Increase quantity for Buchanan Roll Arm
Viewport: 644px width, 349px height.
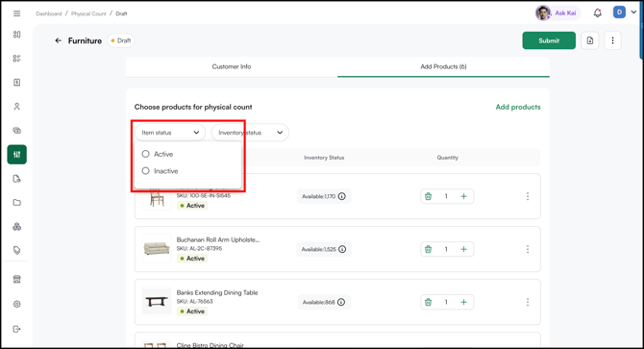point(463,249)
